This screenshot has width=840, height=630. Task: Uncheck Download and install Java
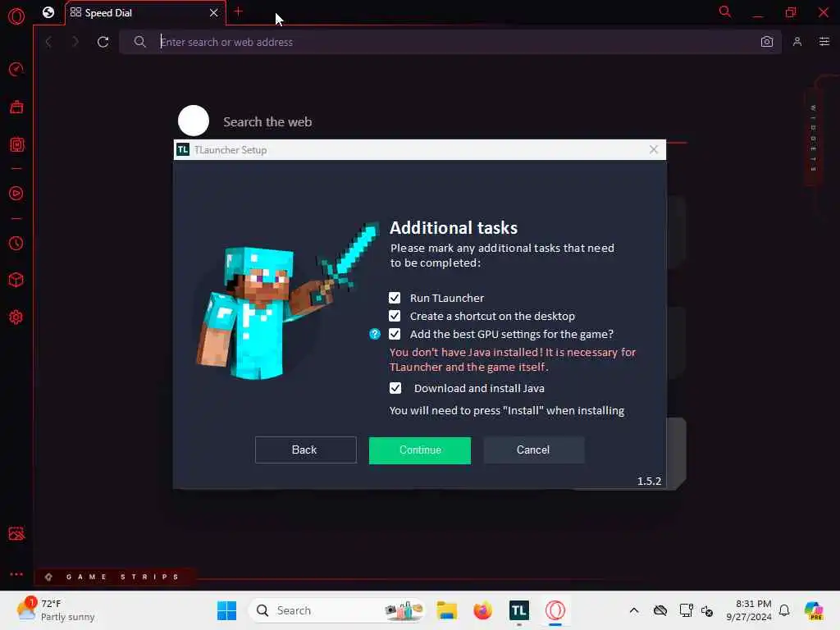point(395,388)
